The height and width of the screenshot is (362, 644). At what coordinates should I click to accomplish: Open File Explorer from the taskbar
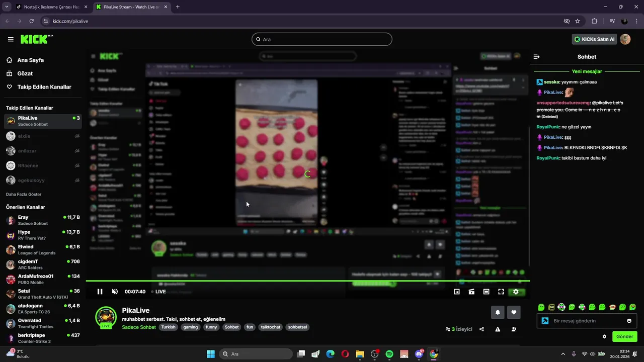[360, 354]
